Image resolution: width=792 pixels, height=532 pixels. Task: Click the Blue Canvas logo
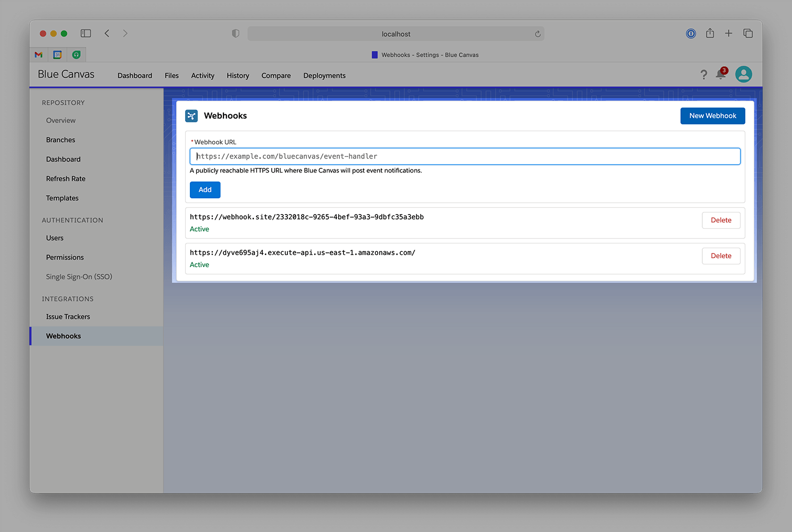tap(66, 75)
